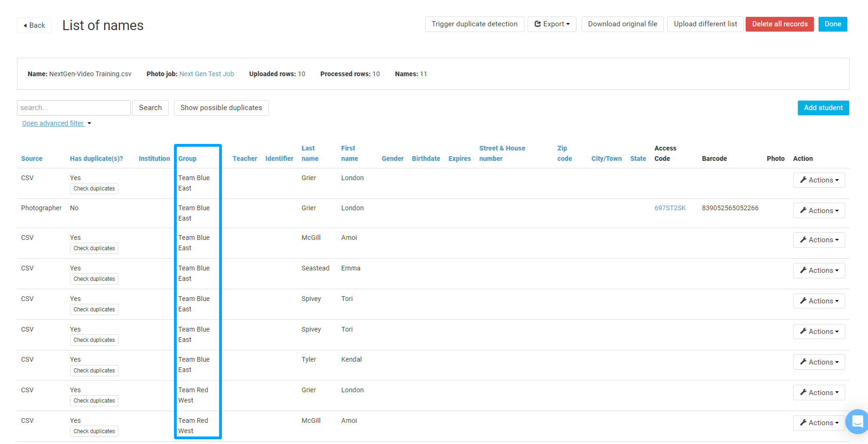The height and width of the screenshot is (444, 868).
Task: Click Trigger duplicate detection button
Action: (x=474, y=24)
